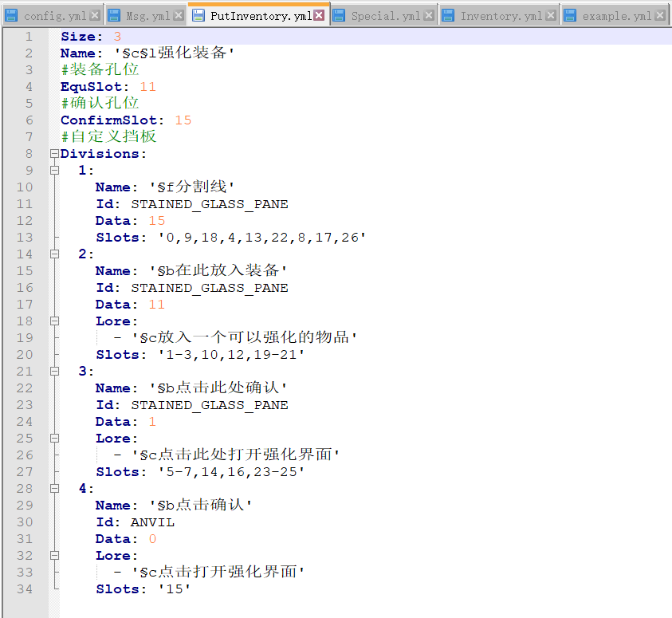The height and width of the screenshot is (618, 672).
Task: Click the lore '§c放入一个可以强化的物品'
Action: pos(244,337)
